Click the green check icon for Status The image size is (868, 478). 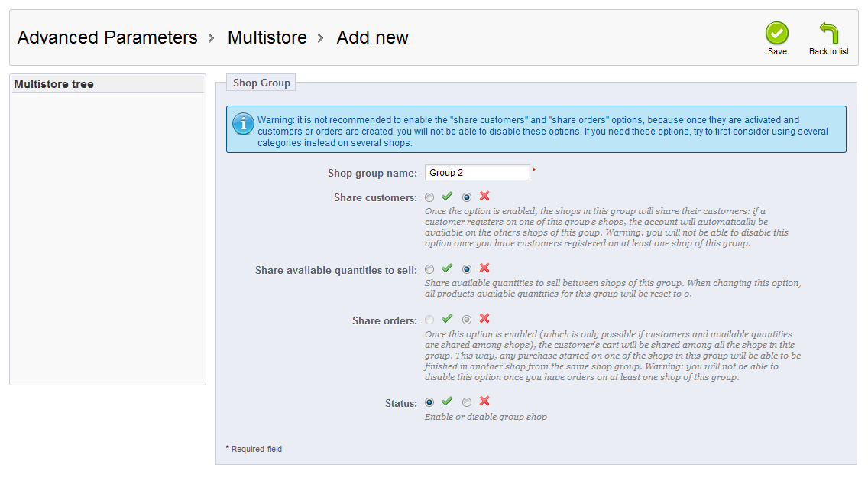point(447,401)
